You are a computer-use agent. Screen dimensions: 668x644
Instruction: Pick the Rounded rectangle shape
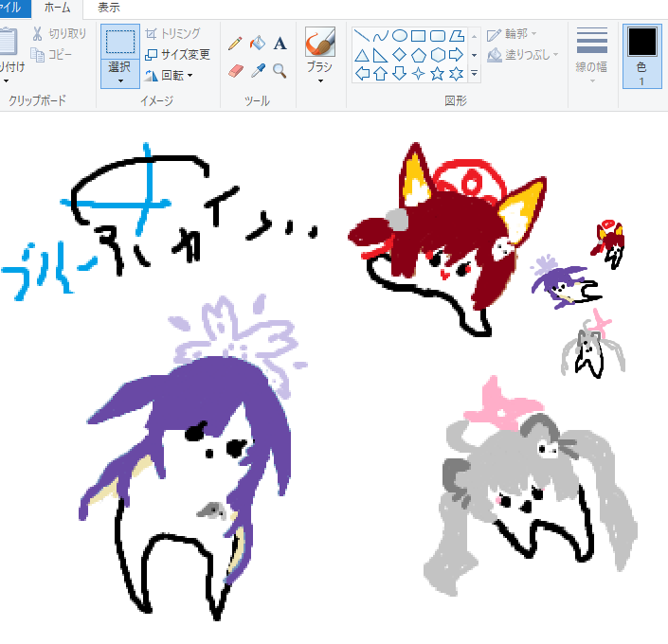coord(438,36)
